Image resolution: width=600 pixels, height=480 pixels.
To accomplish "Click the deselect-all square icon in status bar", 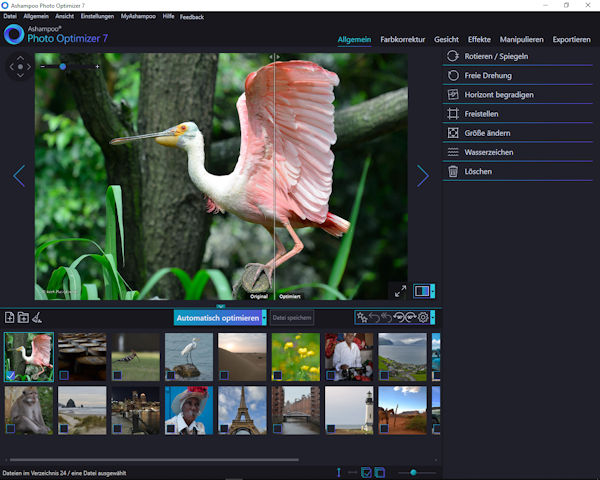I will (380, 472).
